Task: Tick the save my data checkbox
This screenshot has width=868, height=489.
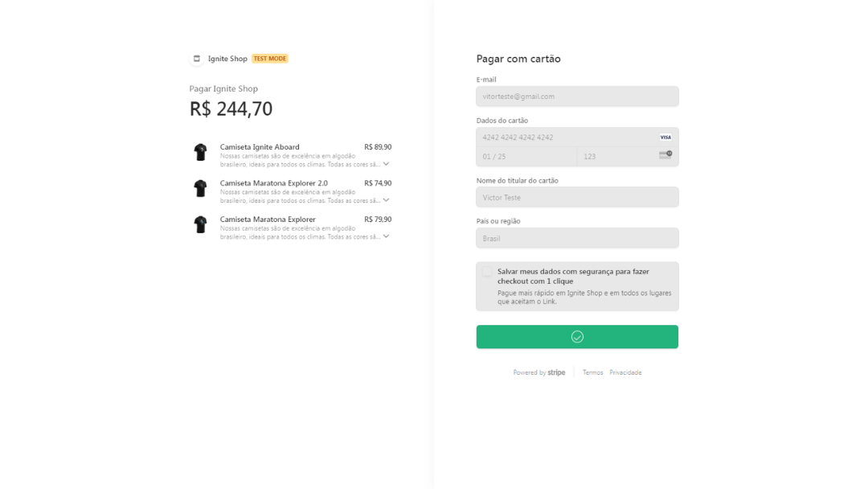Action: [486, 271]
